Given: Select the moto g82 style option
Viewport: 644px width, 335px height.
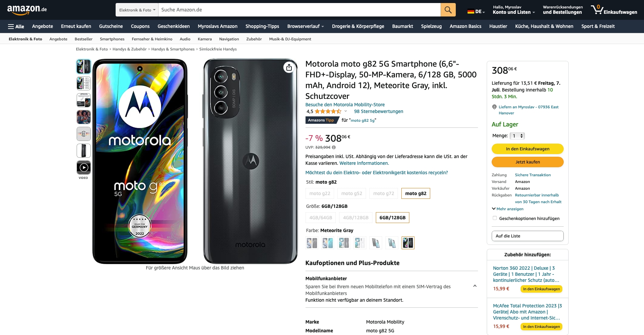Looking at the screenshot, I should [415, 193].
